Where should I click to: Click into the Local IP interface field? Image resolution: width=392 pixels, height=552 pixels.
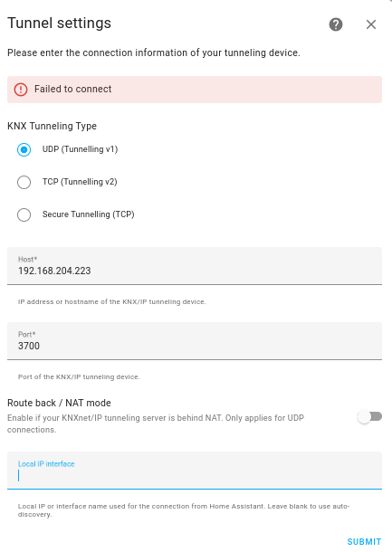pos(195,471)
